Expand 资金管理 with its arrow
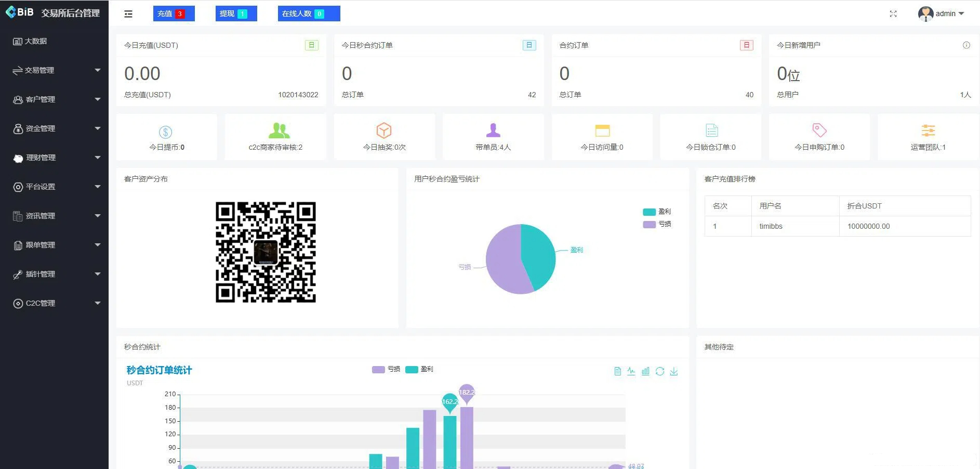980x469 pixels. pyautogui.click(x=97, y=128)
